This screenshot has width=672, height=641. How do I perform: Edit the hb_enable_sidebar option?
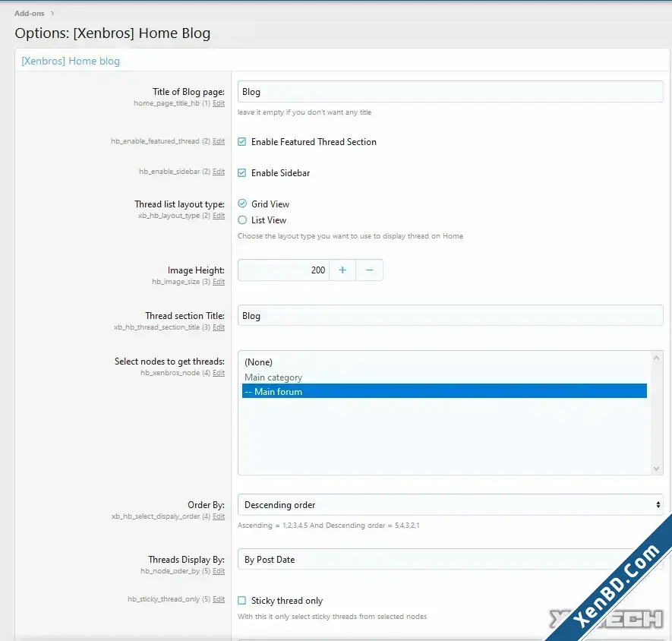pos(219,172)
